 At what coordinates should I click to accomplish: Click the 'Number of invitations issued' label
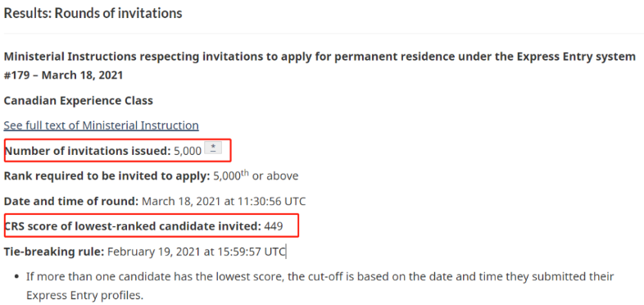pos(88,151)
